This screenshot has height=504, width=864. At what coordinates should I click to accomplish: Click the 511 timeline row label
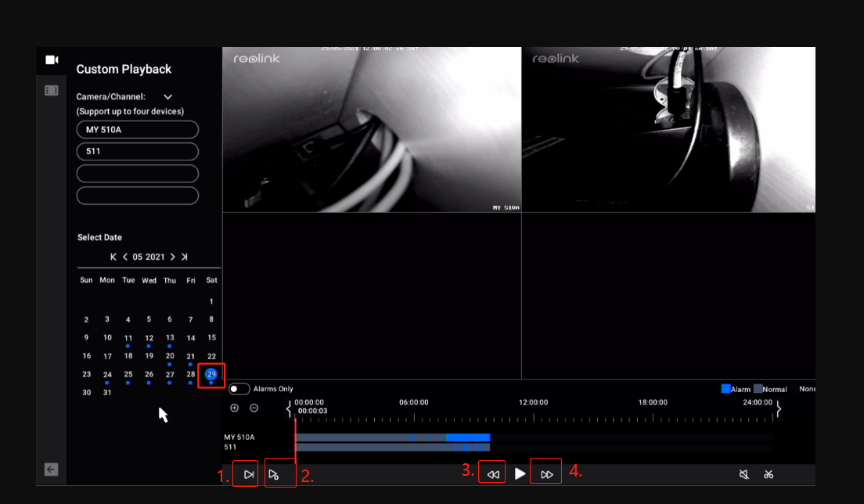pyautogui.click(x=230, y=448)
